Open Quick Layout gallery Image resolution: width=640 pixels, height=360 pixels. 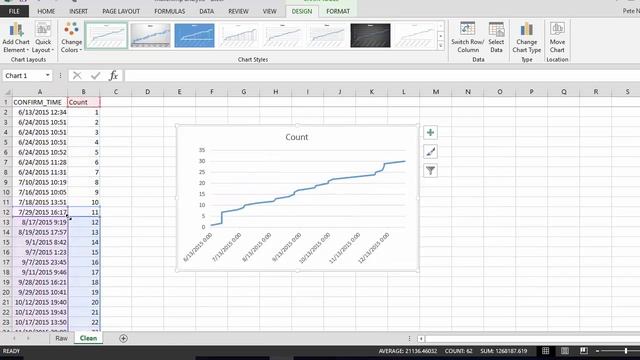point(43,38)
